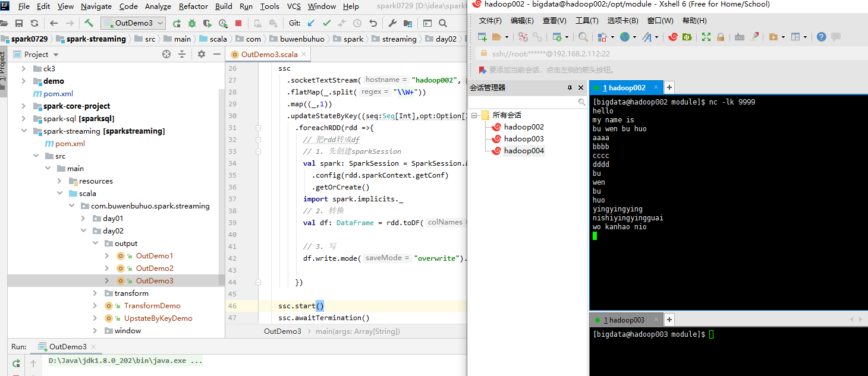Click Xshell lock screen padlock icon

721,37
